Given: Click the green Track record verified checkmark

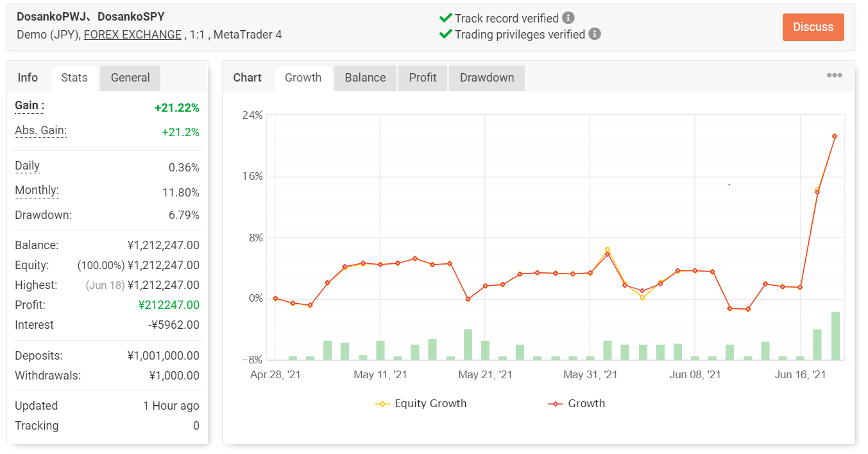Looking at the screenshot, I should (446, 18).
